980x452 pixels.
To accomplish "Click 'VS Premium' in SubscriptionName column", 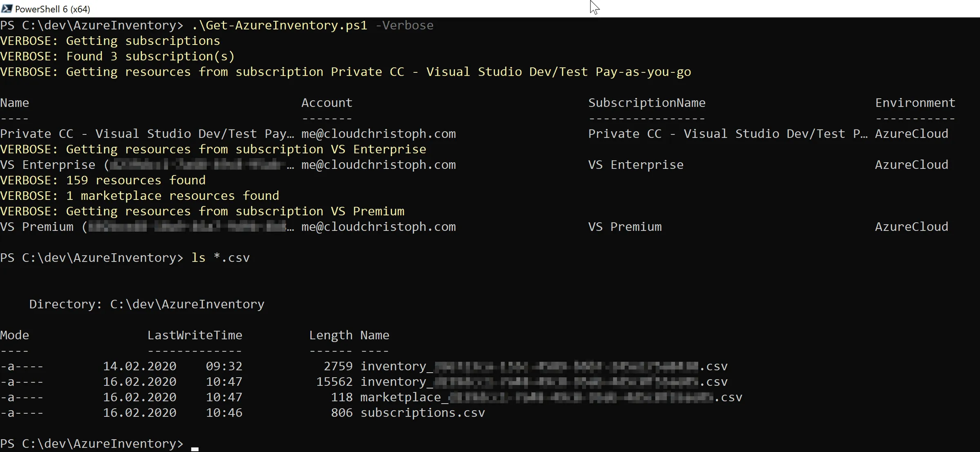I will click(625, 227).
